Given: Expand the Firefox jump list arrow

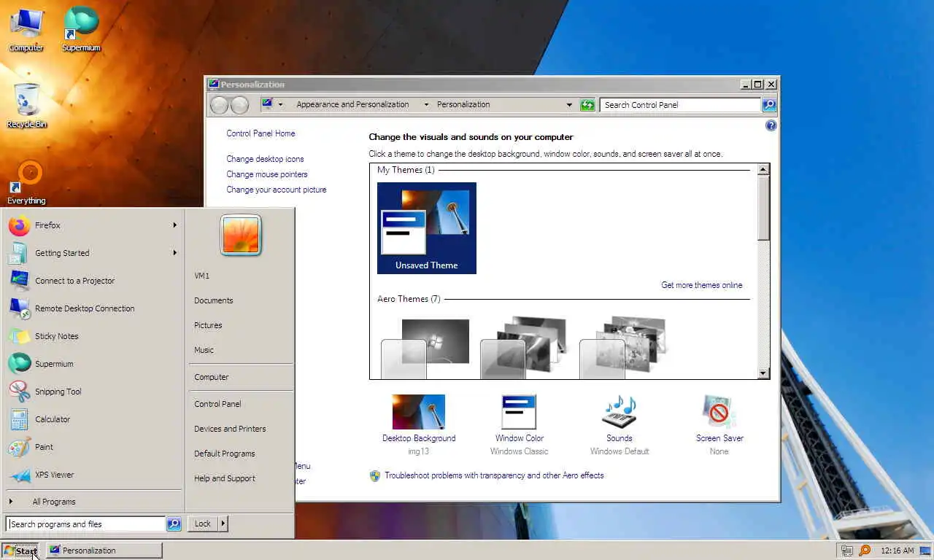Looking at the screenshot, I should pos(174,225).
